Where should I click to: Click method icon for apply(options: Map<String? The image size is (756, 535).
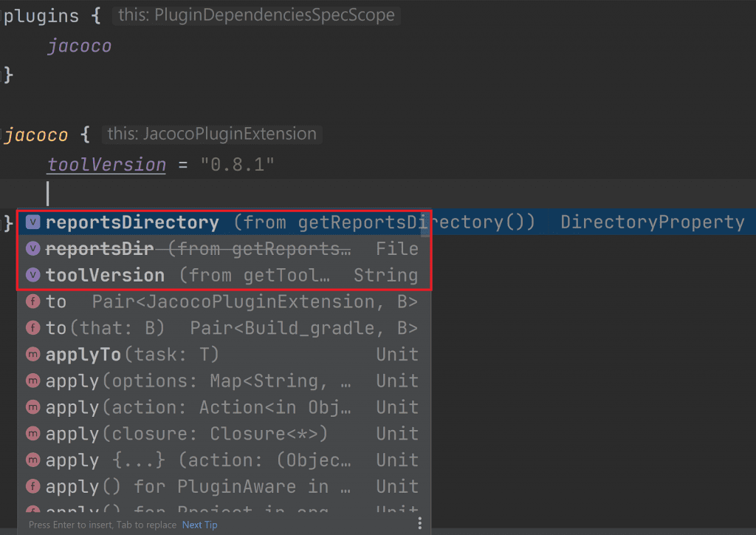pos(32,381)
